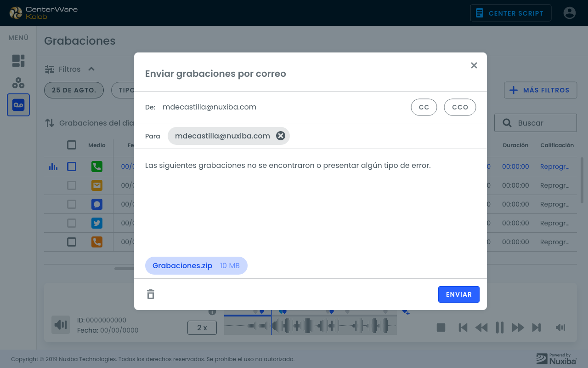Pause the recording

500,328
